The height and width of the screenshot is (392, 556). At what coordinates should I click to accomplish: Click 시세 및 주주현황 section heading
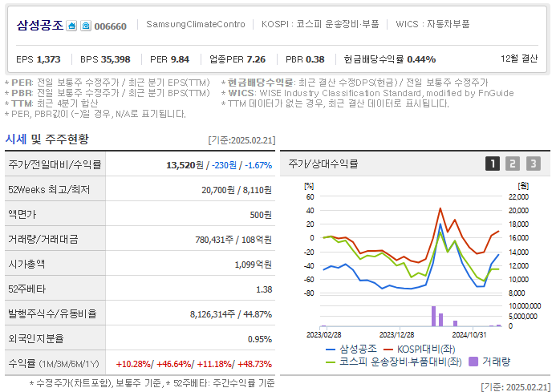[47, 139]
